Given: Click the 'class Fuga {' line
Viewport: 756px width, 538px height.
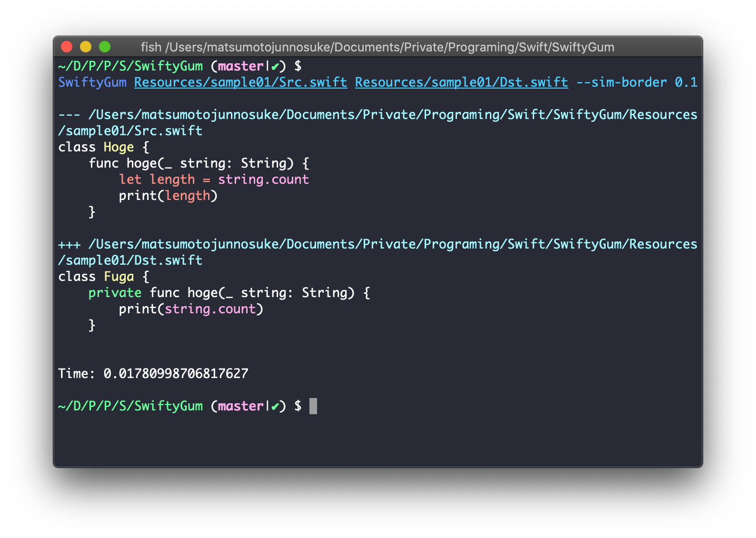Looking at the screenshot, I should click(x=104, y=277).
